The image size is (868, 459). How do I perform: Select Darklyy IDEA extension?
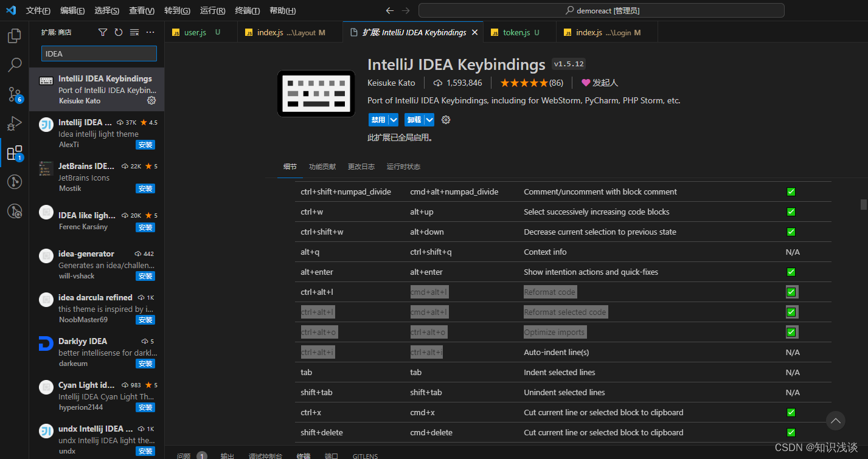pyautogui.click(x=97, y=352)
